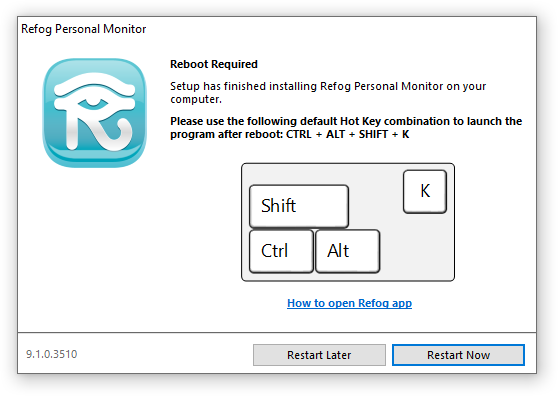Click the Alt key graphic

click(348, 251)
